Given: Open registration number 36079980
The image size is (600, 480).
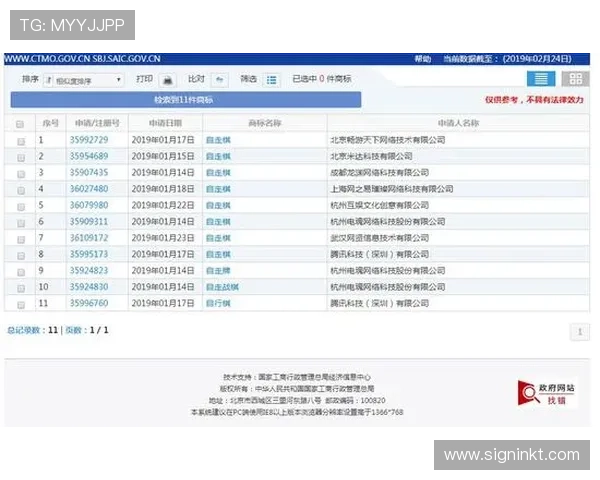Looking at the screenshot, I should (89, 205).
